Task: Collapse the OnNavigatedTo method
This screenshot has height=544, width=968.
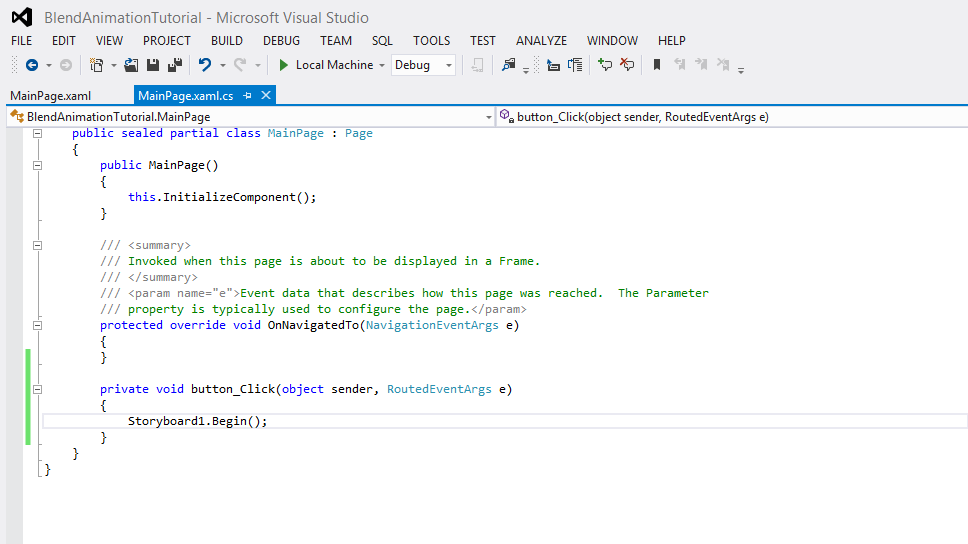Action: 38,325
